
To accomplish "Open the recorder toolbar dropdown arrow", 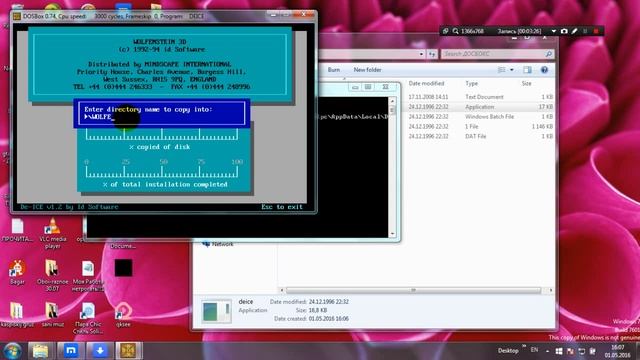I will click(x=553, y=31).
